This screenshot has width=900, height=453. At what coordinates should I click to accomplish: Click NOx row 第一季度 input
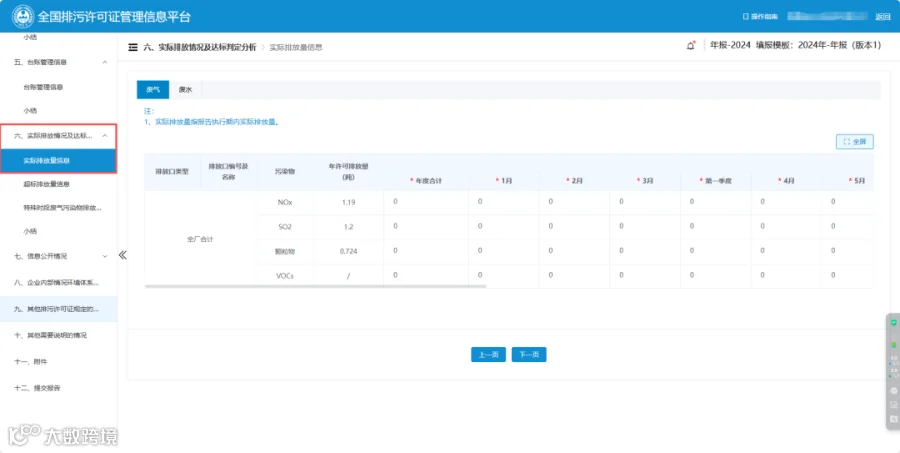tap(715, 202)
